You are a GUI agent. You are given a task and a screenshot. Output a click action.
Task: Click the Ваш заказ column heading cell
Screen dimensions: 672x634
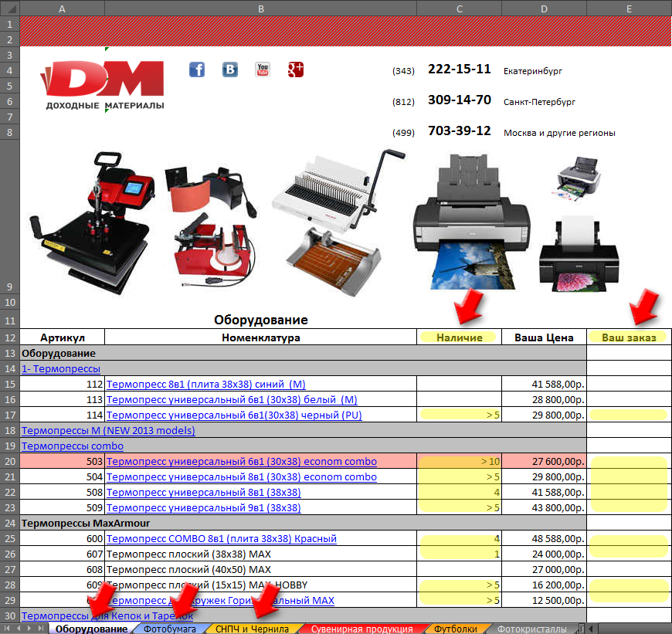[629, 337]
